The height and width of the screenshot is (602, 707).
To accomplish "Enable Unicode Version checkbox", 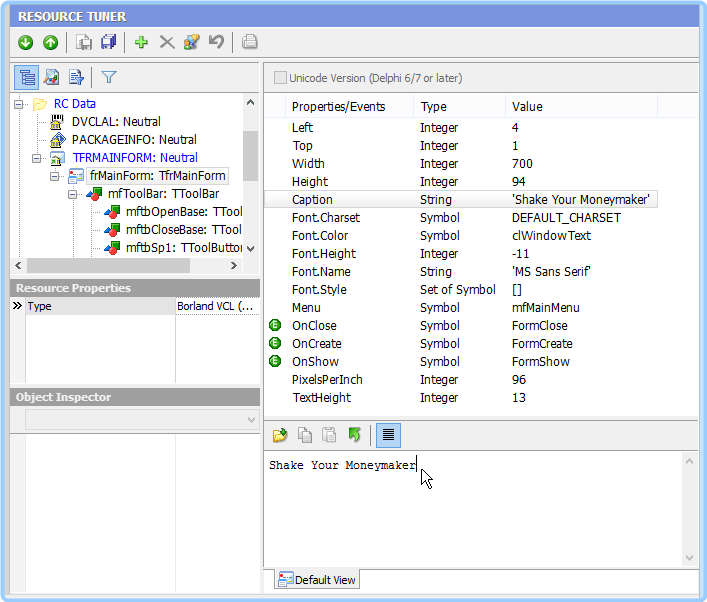I will [280, 78].
